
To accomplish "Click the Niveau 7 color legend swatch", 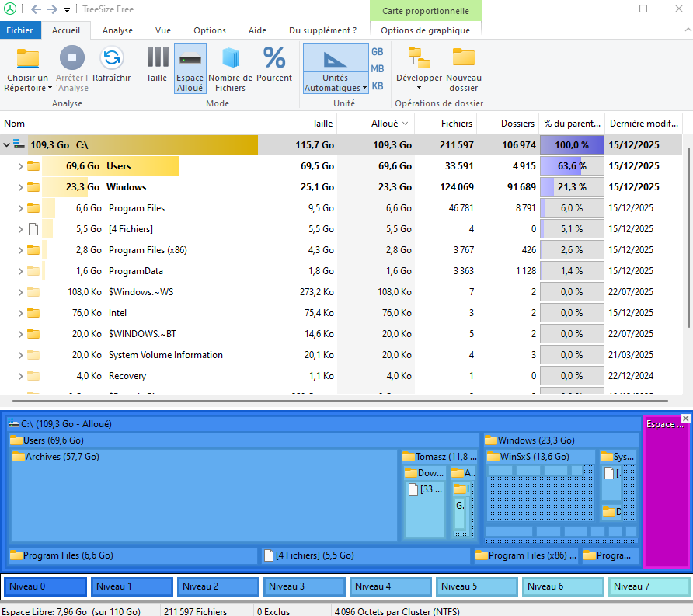I will pyautogui.click(x=649, y=586).
